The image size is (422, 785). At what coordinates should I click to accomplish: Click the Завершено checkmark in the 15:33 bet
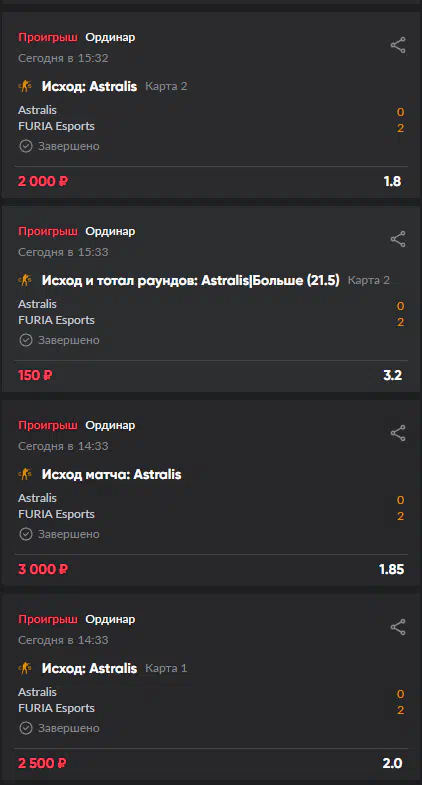click(x=26, y=340)
